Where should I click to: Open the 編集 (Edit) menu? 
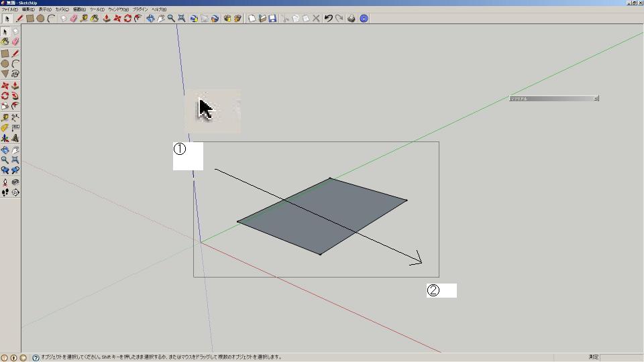pos(28,9)
